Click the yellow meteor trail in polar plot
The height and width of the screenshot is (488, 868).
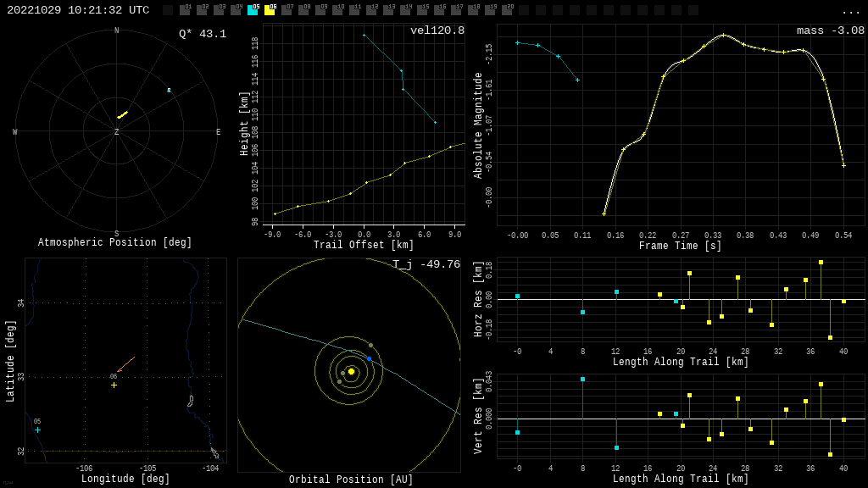(122, 114)
